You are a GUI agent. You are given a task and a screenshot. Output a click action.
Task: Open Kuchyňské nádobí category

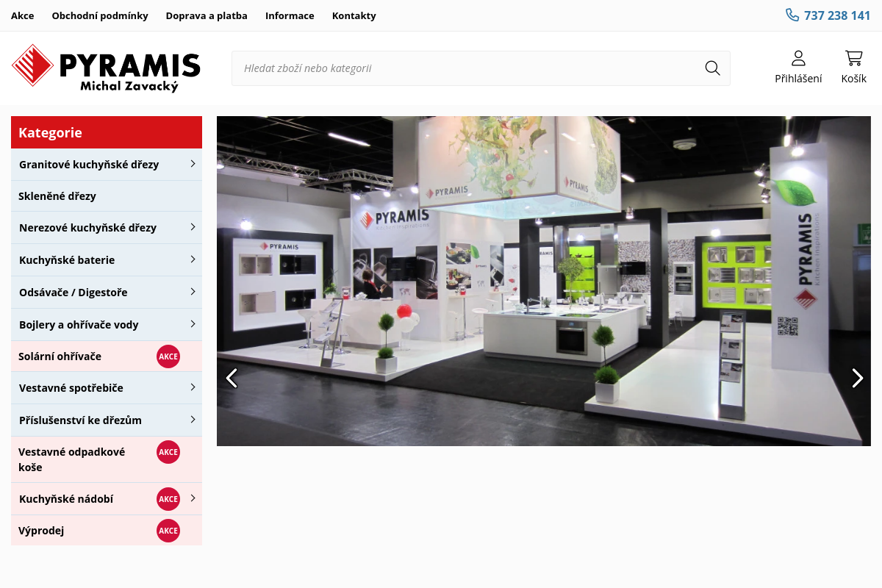[x=107, y=499]
